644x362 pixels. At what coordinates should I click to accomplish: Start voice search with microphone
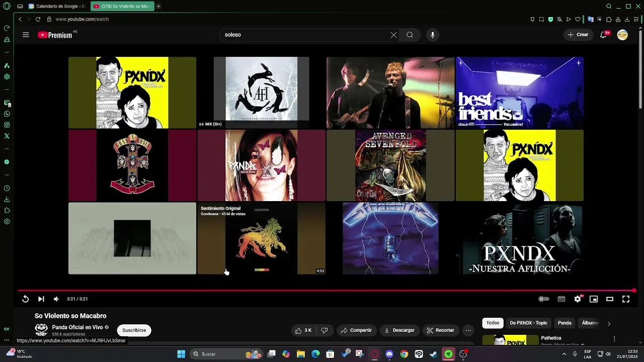tap(432, 35)
